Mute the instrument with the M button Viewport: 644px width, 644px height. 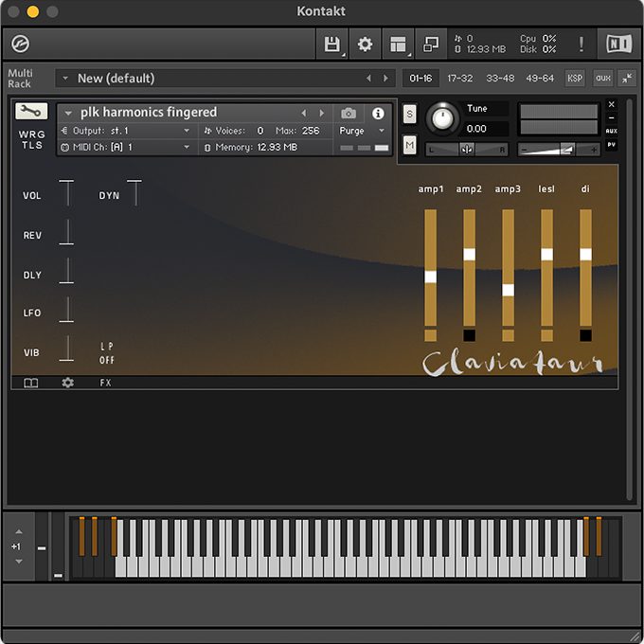pyautogui.click(x=409, y=145)
